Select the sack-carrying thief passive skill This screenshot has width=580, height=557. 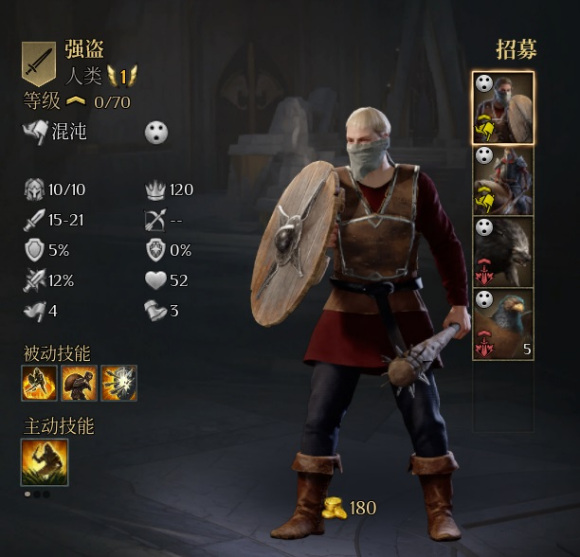79,383
